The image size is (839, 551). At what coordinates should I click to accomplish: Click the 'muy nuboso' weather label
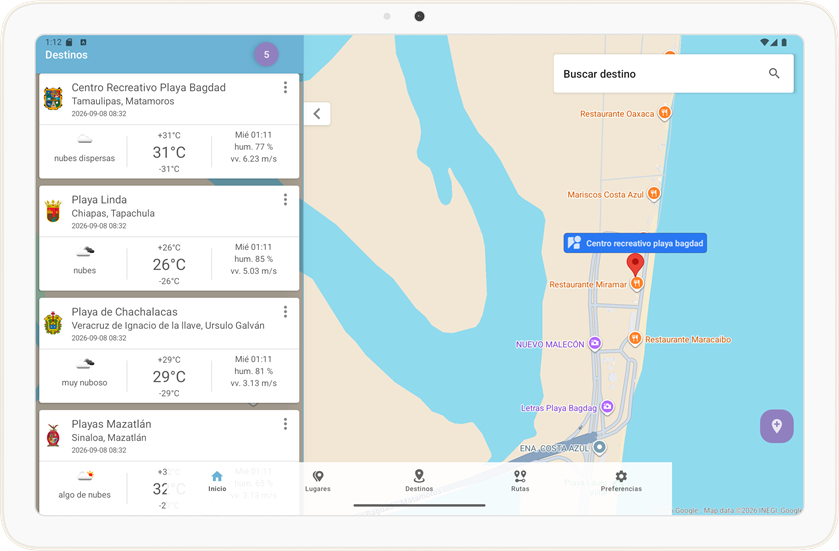point(85,382)
